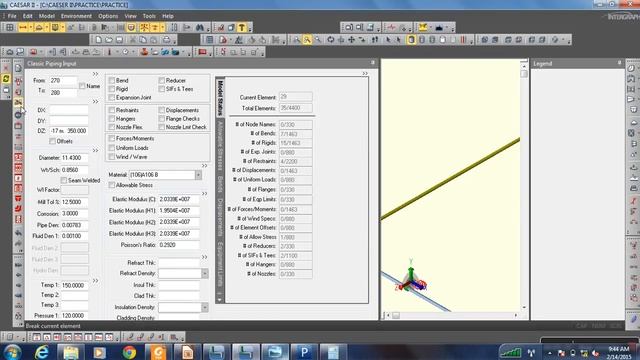
Task: Click the Windows Start button
Action: click(x=12, y=352)
